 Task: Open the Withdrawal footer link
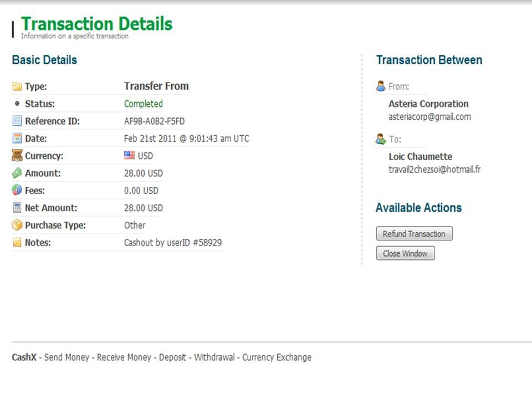point(214,357)
